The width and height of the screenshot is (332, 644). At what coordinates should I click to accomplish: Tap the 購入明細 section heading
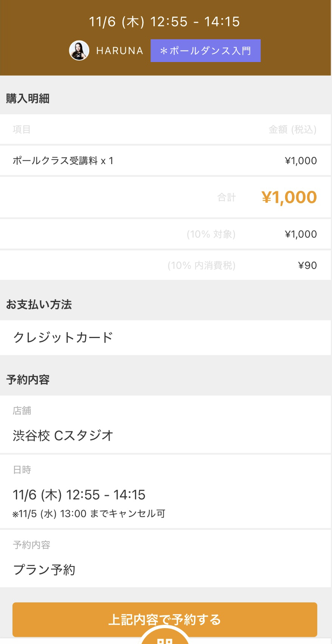coord(28,99)
